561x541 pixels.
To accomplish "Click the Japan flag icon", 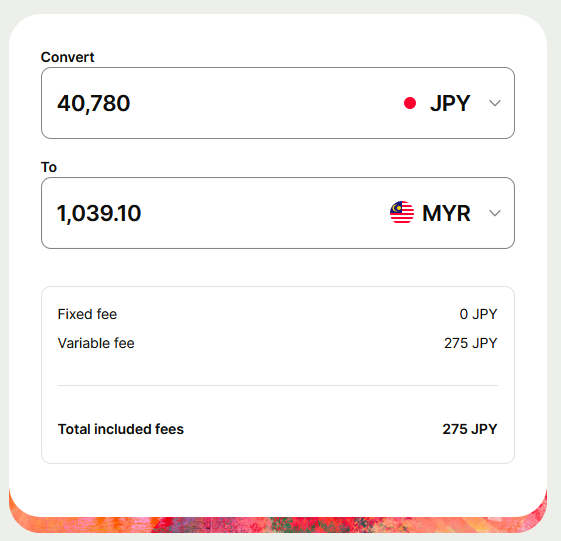I will 410,103.
